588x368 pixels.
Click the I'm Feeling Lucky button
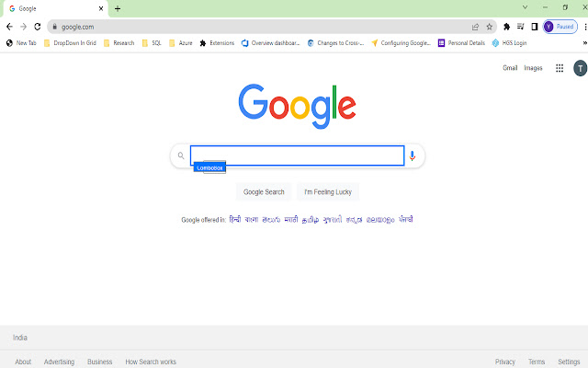point(328,192)
